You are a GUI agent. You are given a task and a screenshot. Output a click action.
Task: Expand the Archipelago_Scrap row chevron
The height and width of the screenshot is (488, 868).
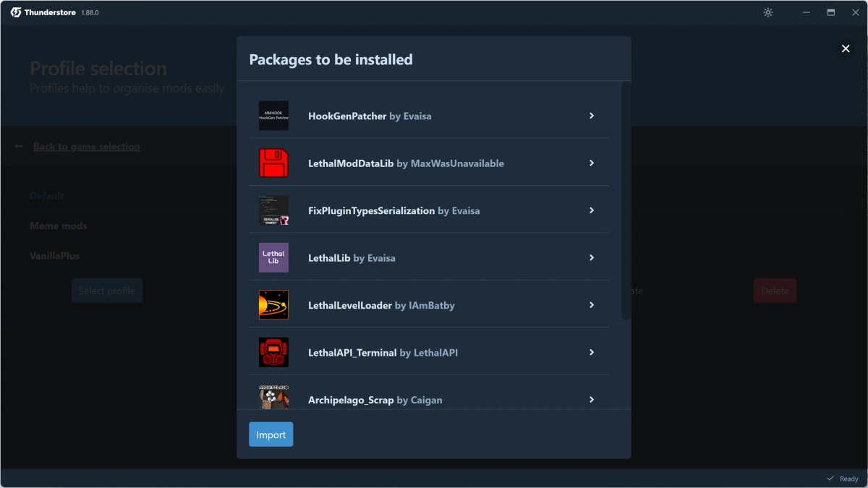pyautogui.click(x=592, y=400)
